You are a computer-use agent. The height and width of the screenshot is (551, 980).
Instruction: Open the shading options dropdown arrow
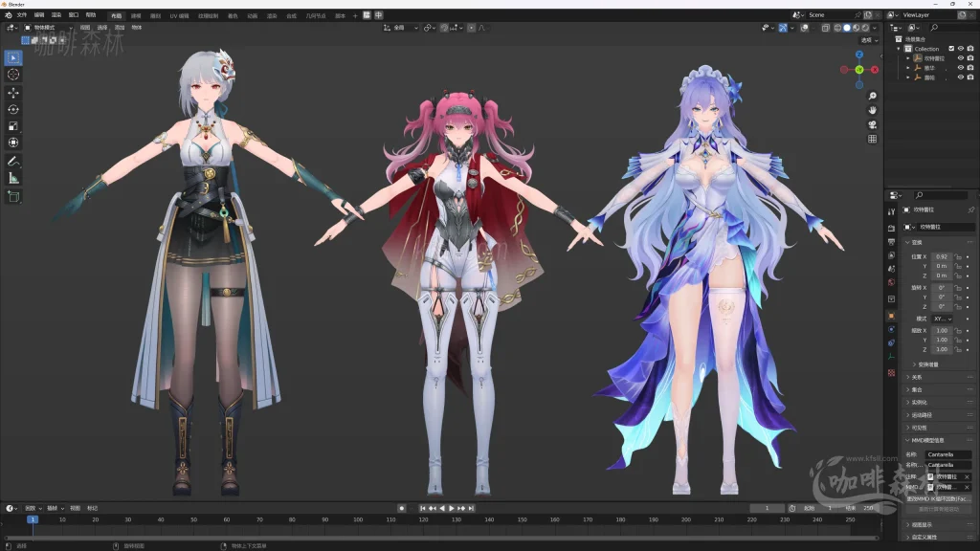875,28
